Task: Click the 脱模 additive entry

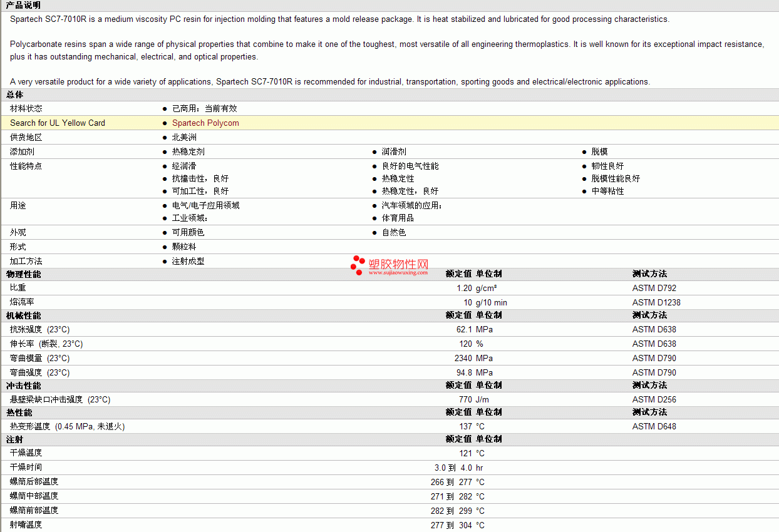Action: (x=600, y=152)
